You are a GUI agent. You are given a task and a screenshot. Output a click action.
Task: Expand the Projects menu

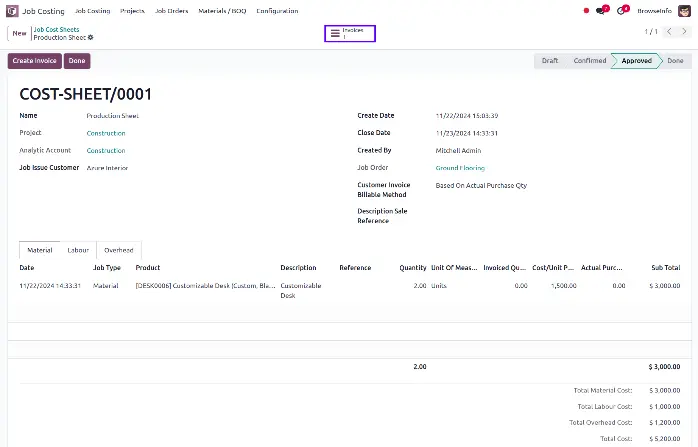click(132, 10)
